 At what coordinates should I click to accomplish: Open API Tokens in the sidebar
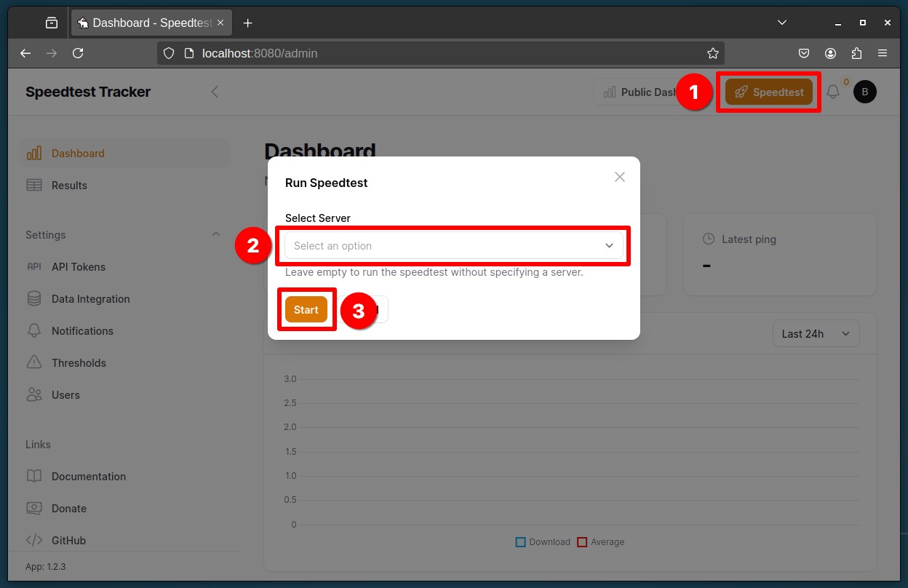point(124,267)
